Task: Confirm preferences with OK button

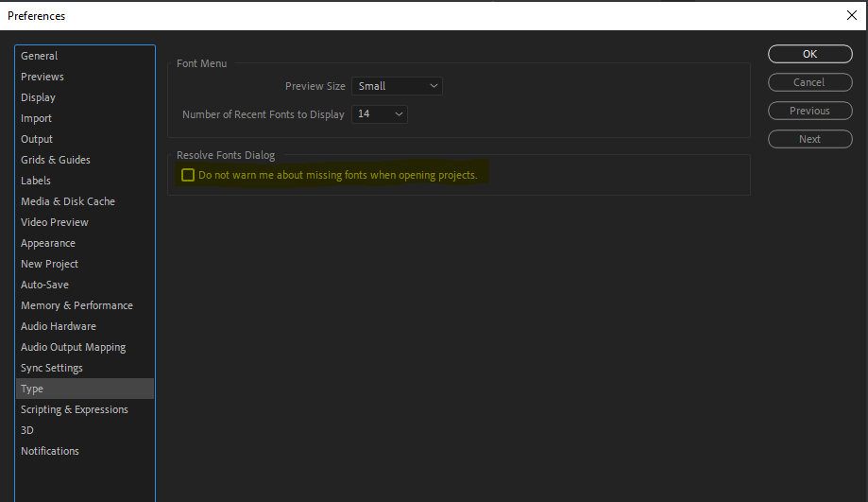Action: [809, 54]
